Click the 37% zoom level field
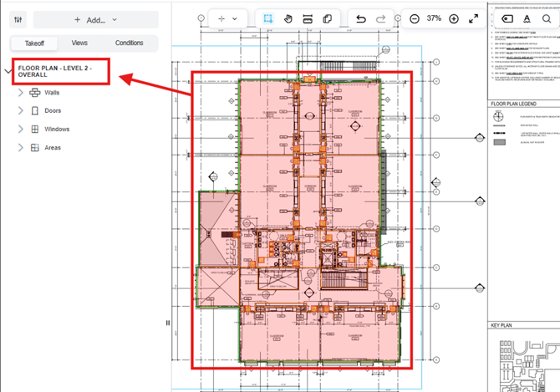Screen dimensions: 560x392 tap(434, 18)
